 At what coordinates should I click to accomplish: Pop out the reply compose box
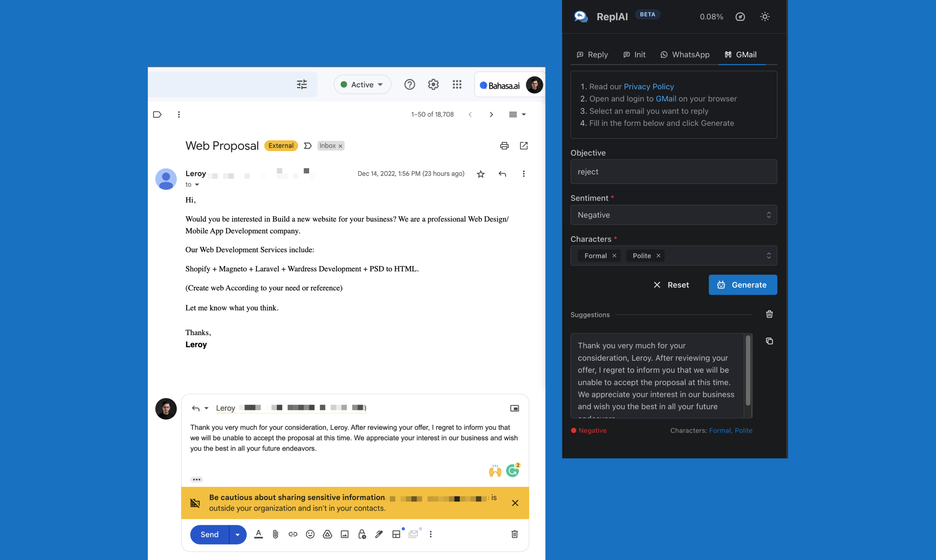[x=514, y=408]
